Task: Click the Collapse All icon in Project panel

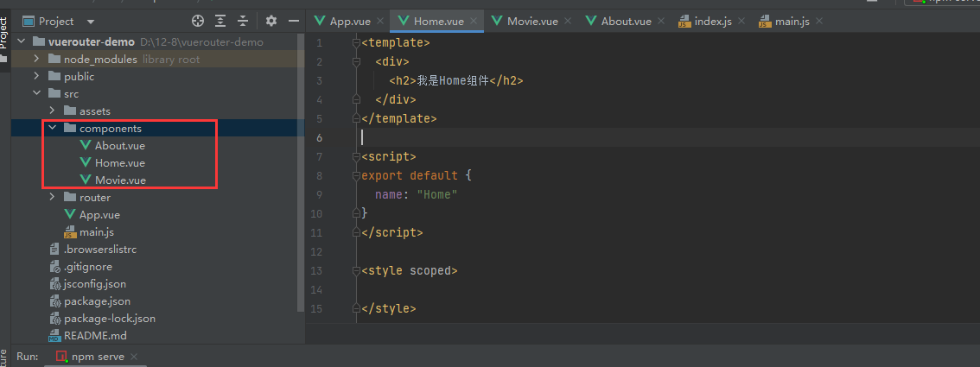Action: (x=243, y=22)
